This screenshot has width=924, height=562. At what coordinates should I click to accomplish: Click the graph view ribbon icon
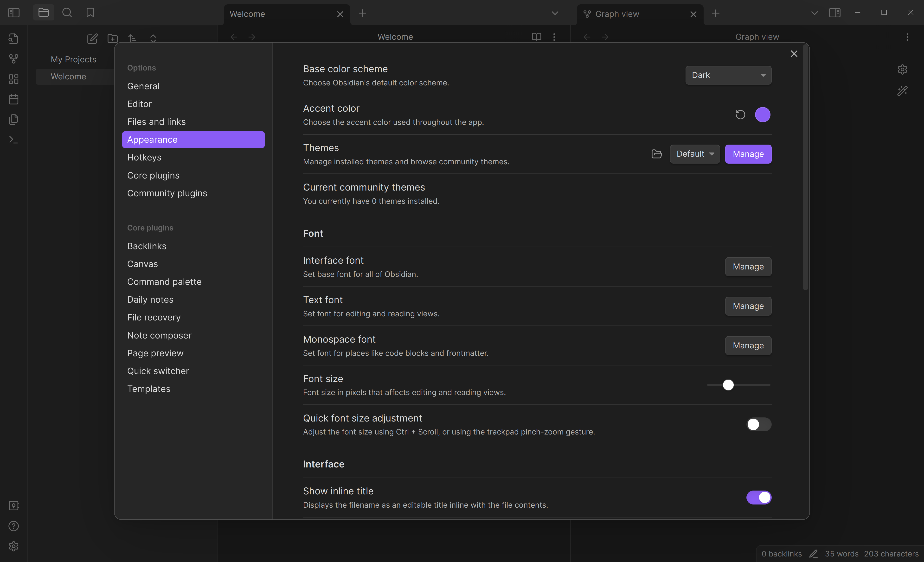13,59
